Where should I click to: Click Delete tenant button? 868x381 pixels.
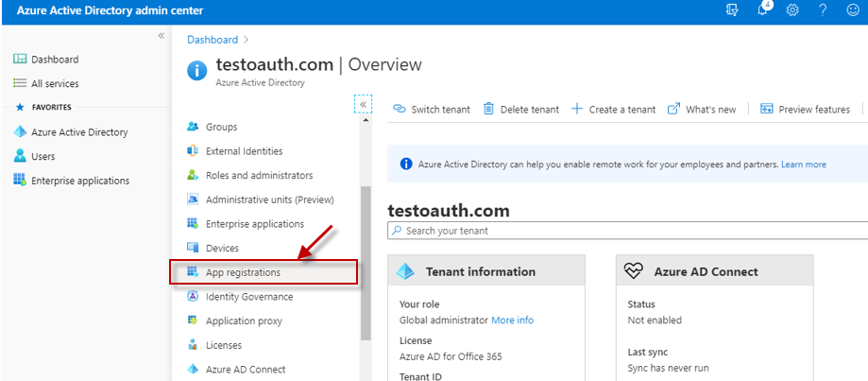click(x=521, y=109)
